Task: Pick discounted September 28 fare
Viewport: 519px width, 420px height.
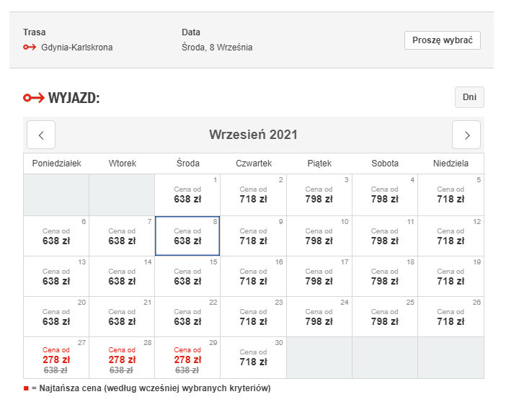Action: [122, 357]
